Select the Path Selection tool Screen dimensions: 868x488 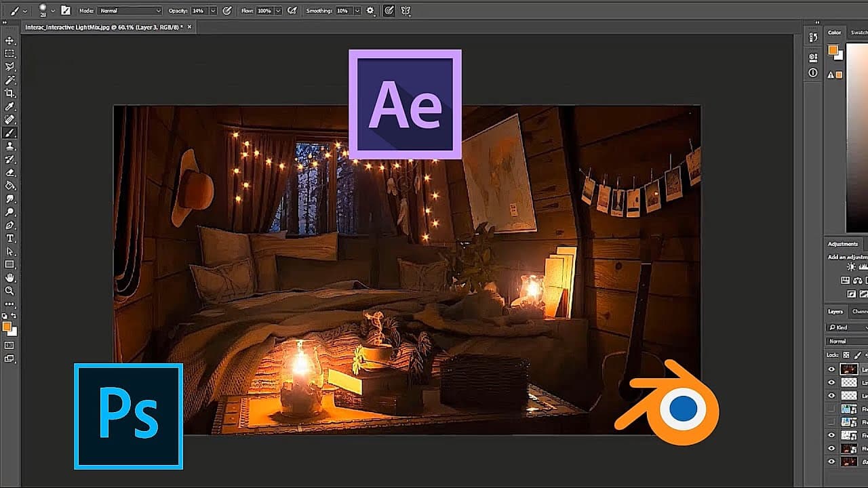(x=10, y=251)
